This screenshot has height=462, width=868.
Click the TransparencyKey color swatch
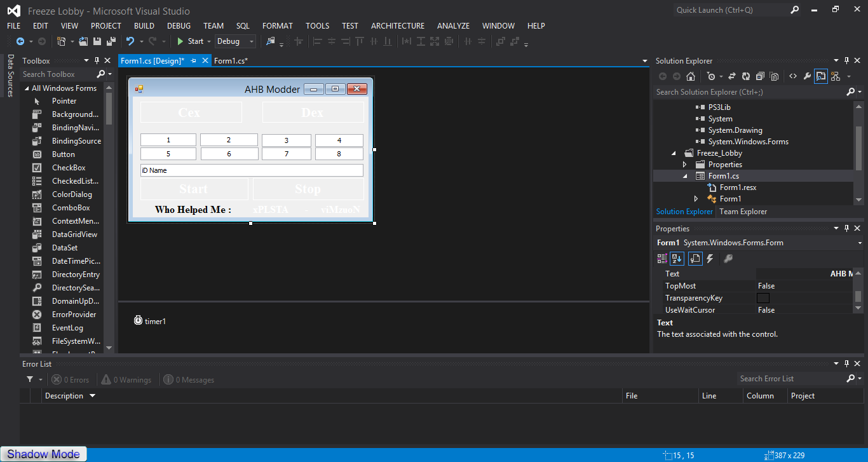click(763, 298)
